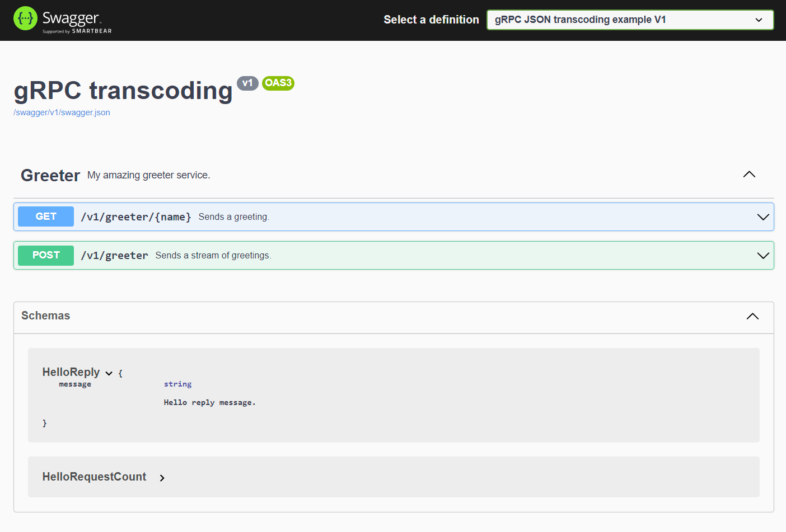Viewport: 786px width, 532px height.
Task: Collapse the Greeter section
Action: [x=749, y=174]
